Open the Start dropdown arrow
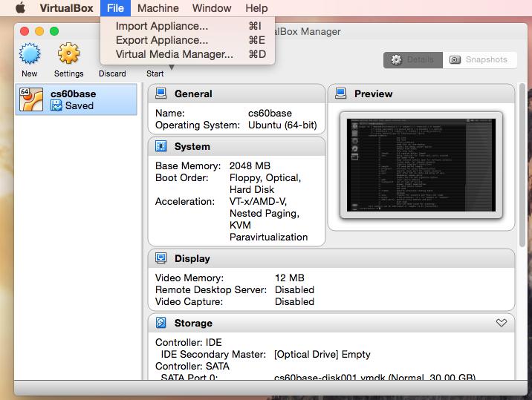The image size is (532, 400). click(x=172, y=68)
